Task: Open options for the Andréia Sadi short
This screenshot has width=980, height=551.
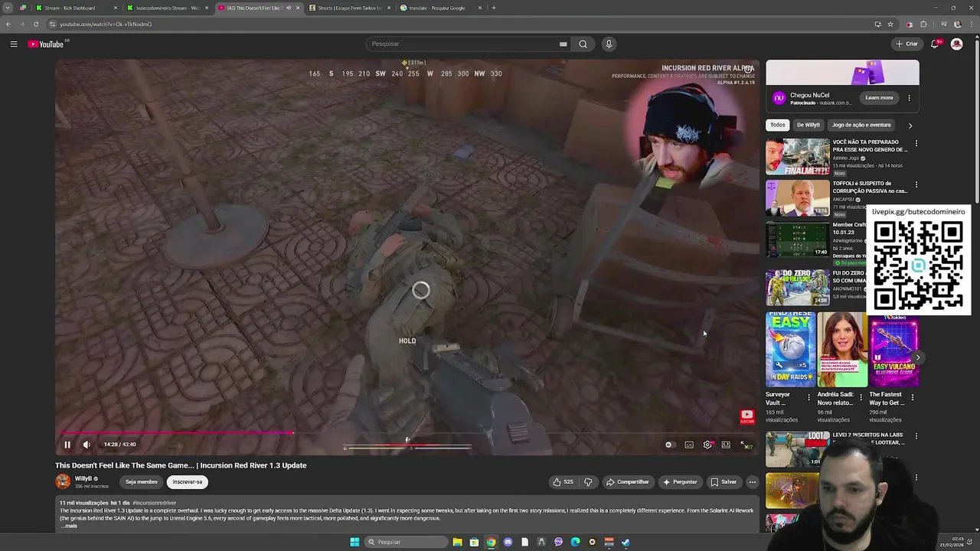Action: pos(861,397)
